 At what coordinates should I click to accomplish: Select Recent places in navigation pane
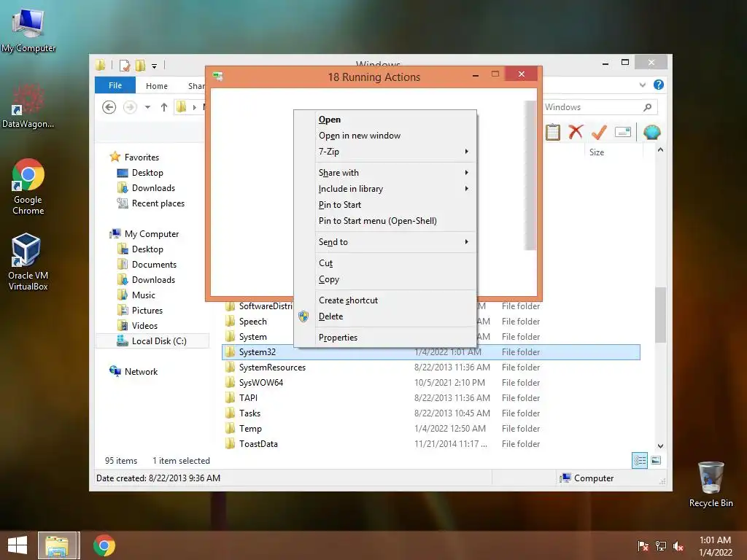158,203
